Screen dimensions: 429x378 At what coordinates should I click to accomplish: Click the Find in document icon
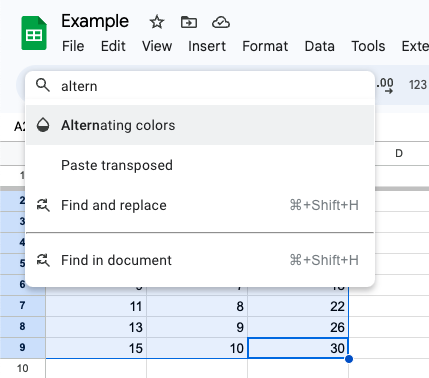coord(43,260)
